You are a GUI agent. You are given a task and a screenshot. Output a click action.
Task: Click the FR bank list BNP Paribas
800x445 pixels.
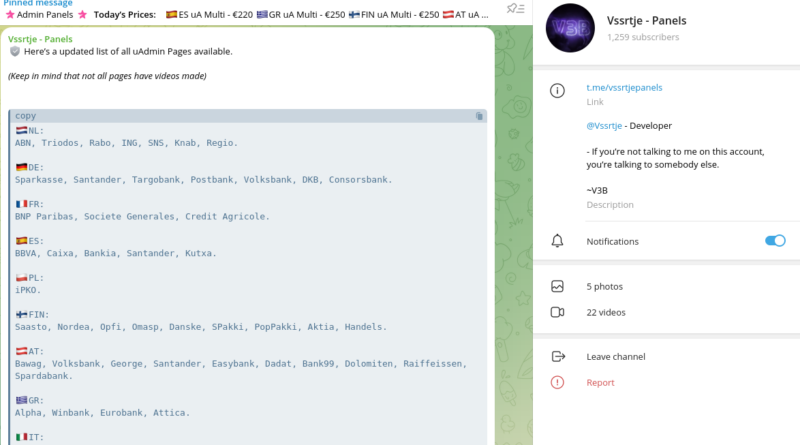pos(142,216)
